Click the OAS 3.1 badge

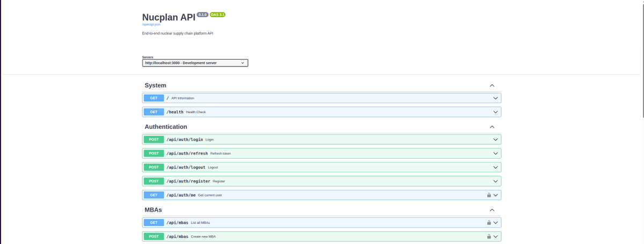point(218,14)
